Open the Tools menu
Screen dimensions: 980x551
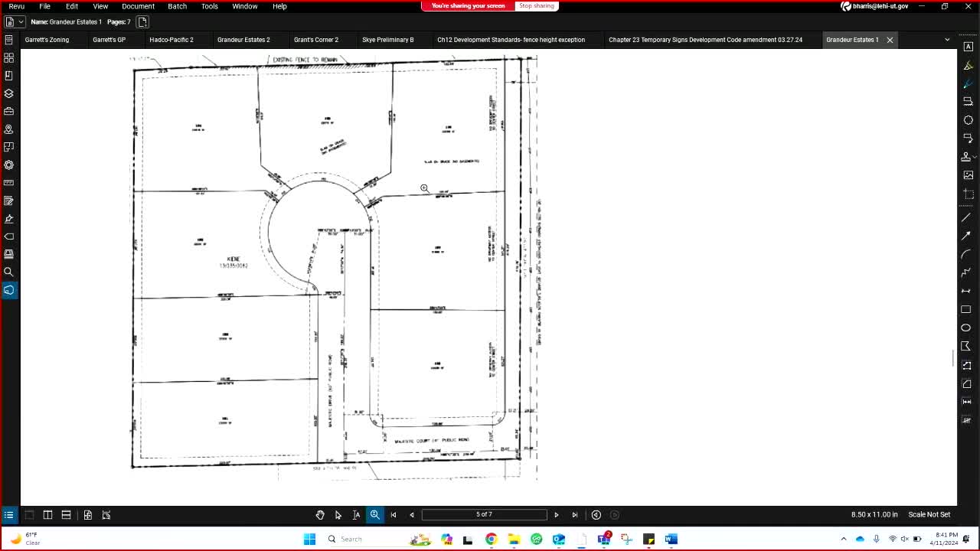click(x=209, y=6)
